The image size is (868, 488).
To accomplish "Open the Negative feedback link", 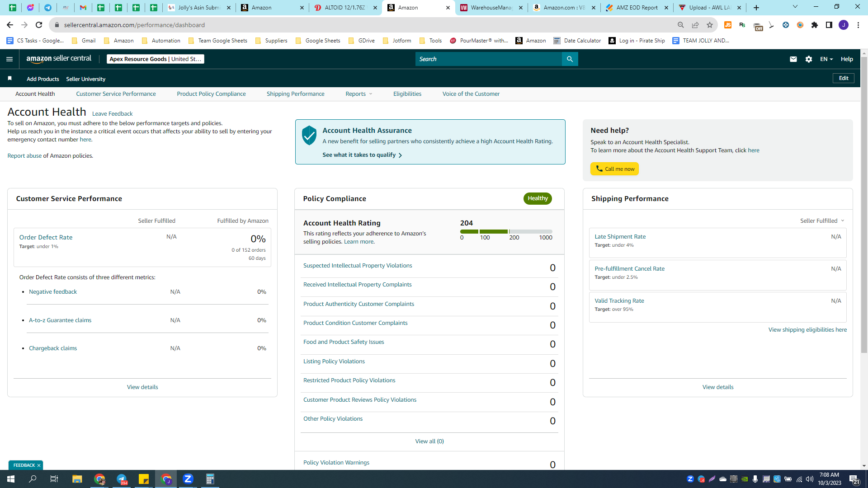I will tap(53, 292).
